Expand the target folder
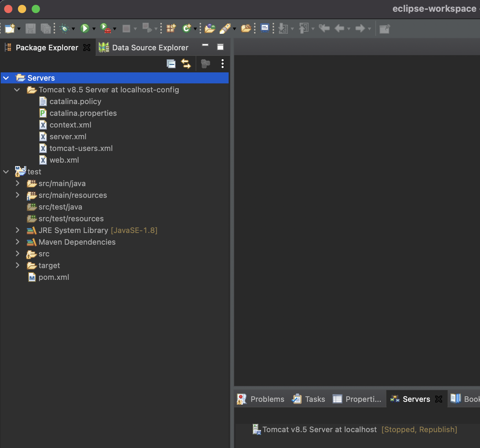Screen dimensions: 480x448 pos(18,265)
